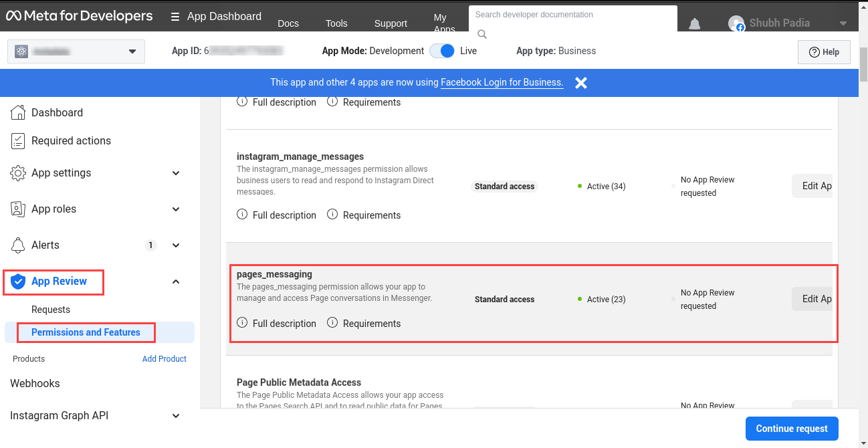The image size is (868, 448).
Task: Click the Meta for Developers logo
Action: click(x=79, y=15)
